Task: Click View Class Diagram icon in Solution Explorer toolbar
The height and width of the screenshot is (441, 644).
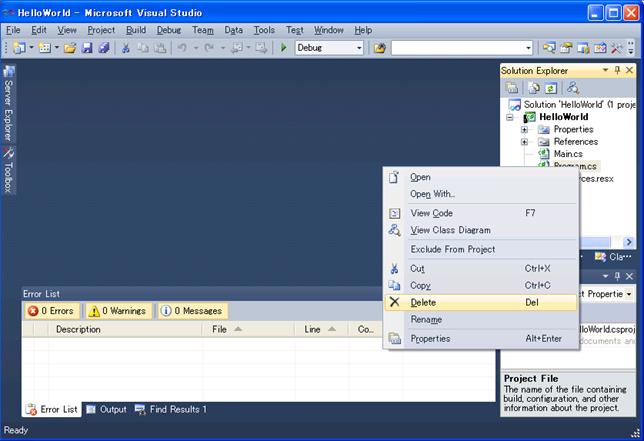Action: [573, 87]
